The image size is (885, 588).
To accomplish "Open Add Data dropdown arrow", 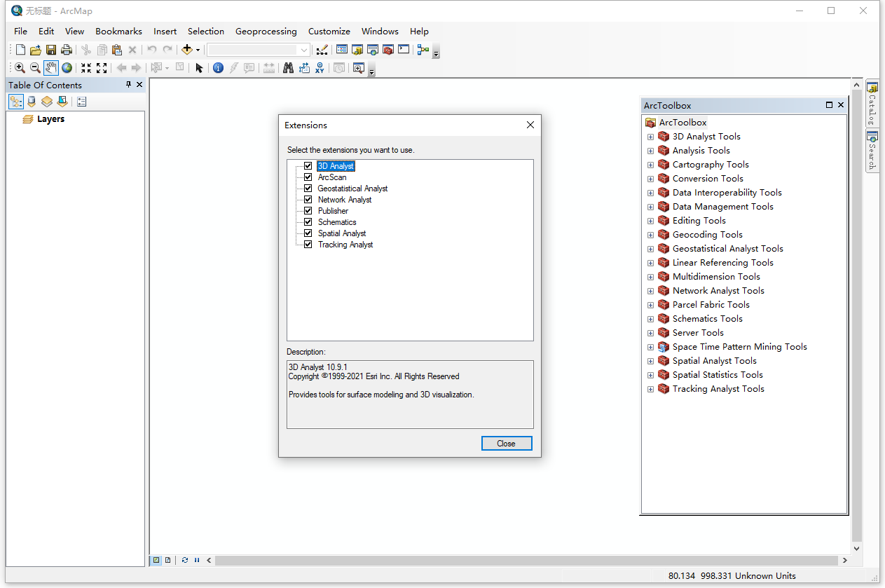I will click(x=198, y=50).
